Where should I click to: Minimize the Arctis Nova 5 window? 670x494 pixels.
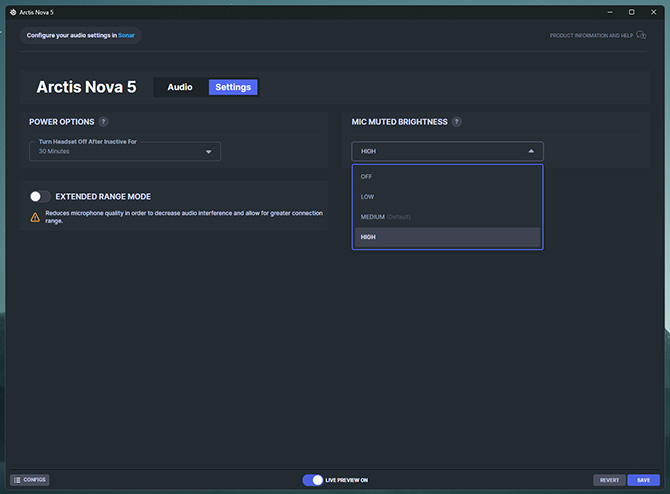point(610,12)
